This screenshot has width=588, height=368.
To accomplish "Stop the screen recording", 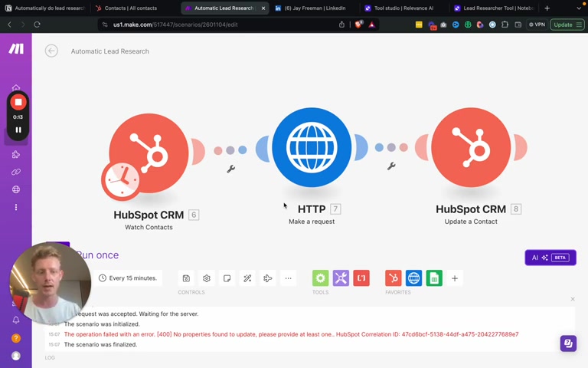I will [x=18, y=102].
